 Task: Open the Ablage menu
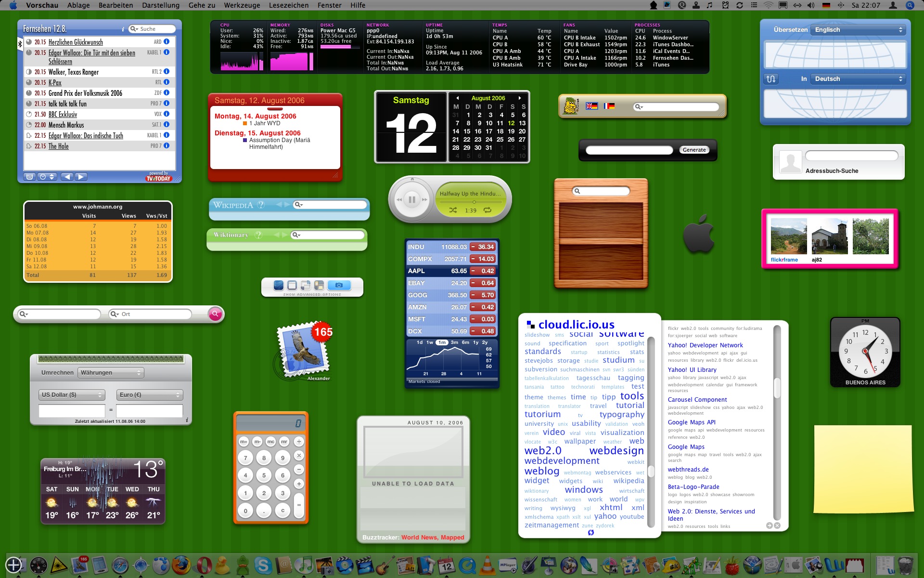[x=78, y=5]
